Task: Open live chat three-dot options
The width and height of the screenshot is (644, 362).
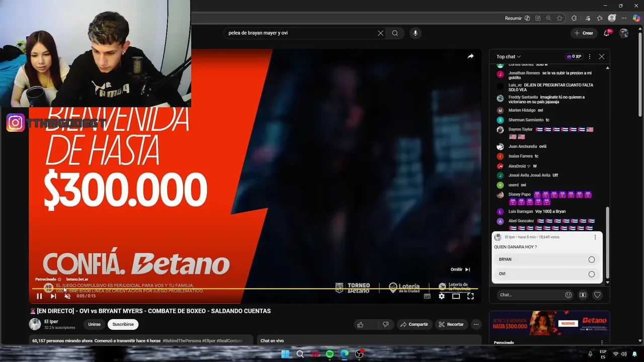Action: [590, 57]
